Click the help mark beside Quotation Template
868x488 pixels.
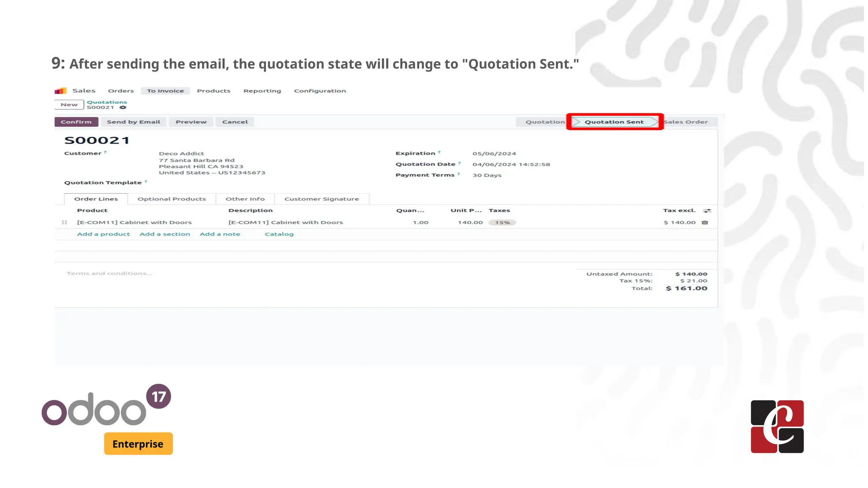point(146,181)
